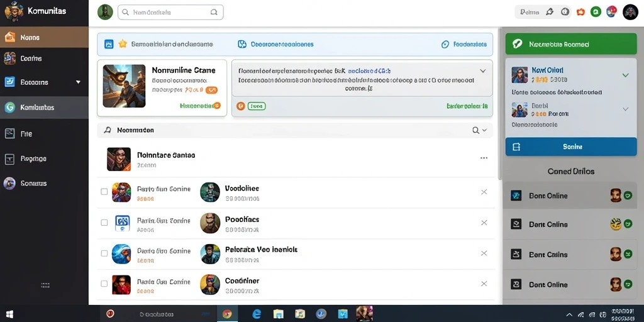Click the green circle icon in header
Viewport: 644px width, 322px height.
click(x=596, y=12)
